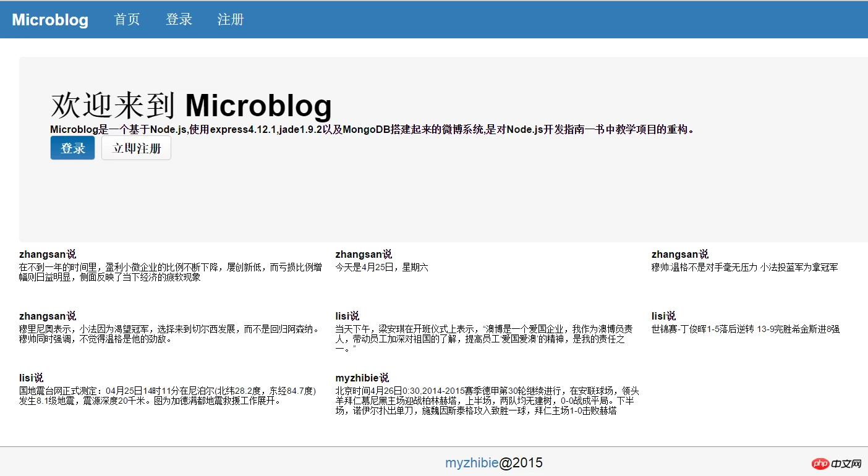Select the post 世锦赛-丁俊晖1-5落后逆转
Screen dimensions: 868x476
tap(746, 329)
